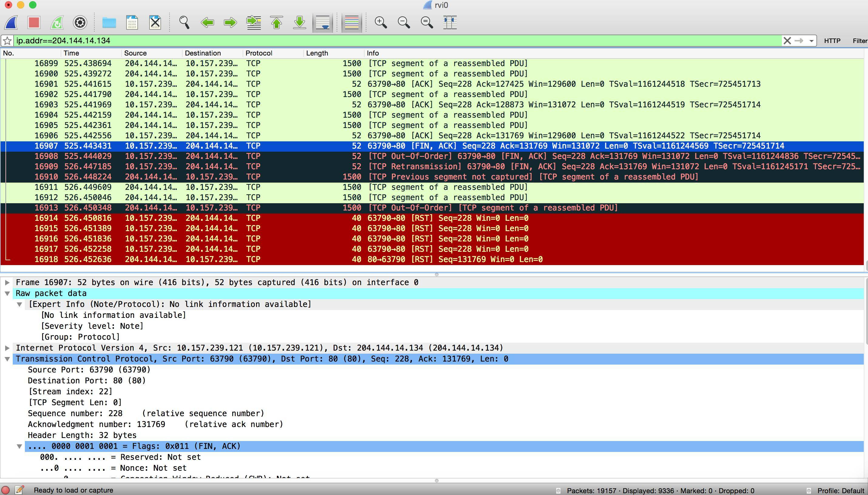This screenshot has height=495, width=868.
Task: Sort by the Protocol column header
Action: [x=273, y=53]
